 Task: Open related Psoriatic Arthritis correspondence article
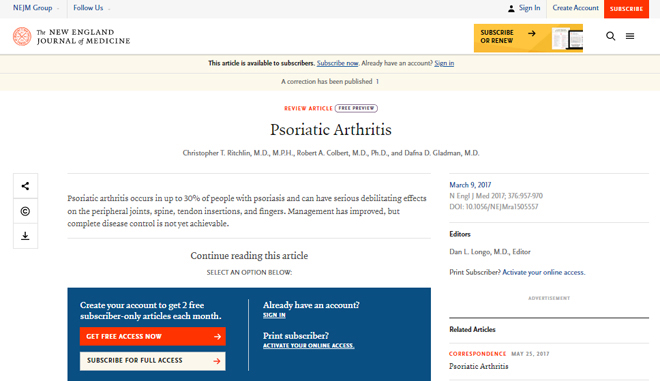(x=479, y=366)
